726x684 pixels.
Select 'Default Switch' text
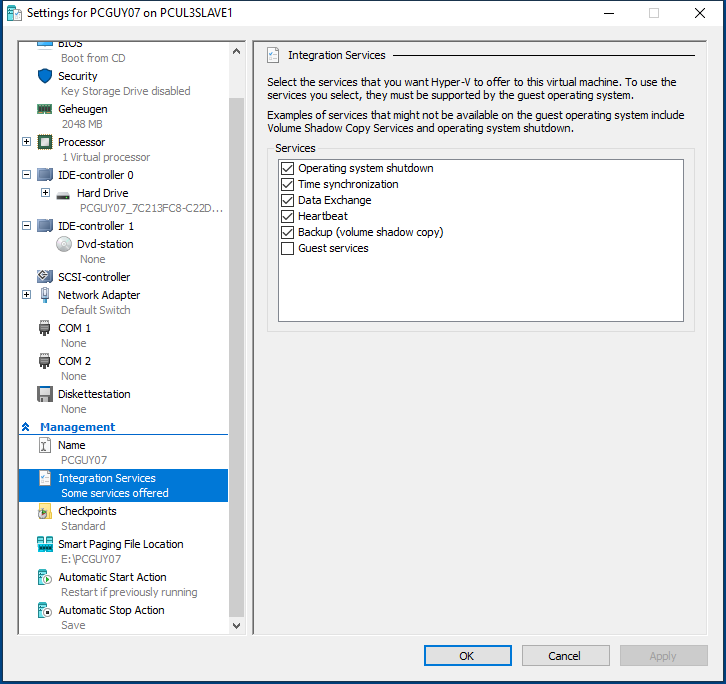pyautogui.click(x=96, y=310)
